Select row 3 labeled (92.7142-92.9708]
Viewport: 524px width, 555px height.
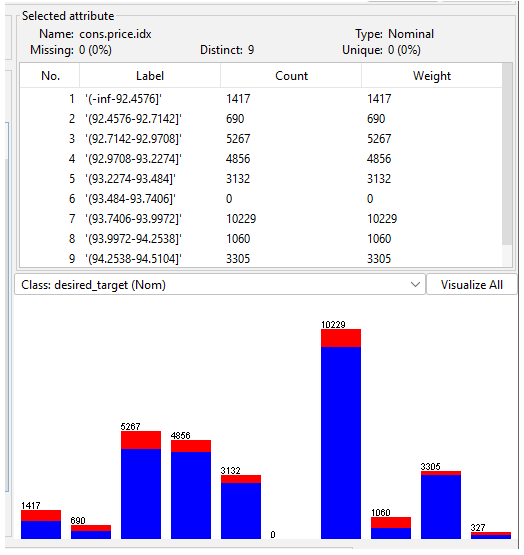(261, 138)
